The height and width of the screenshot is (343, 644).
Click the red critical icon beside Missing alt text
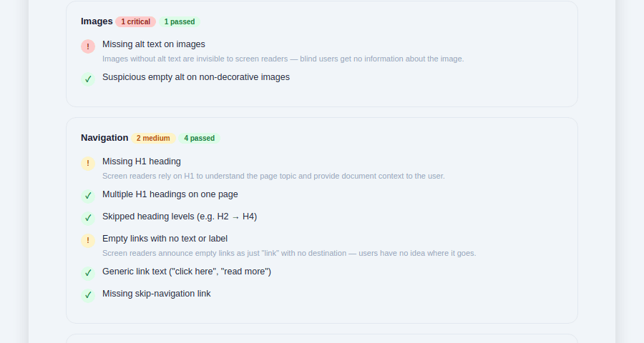(x=88, y=46)
